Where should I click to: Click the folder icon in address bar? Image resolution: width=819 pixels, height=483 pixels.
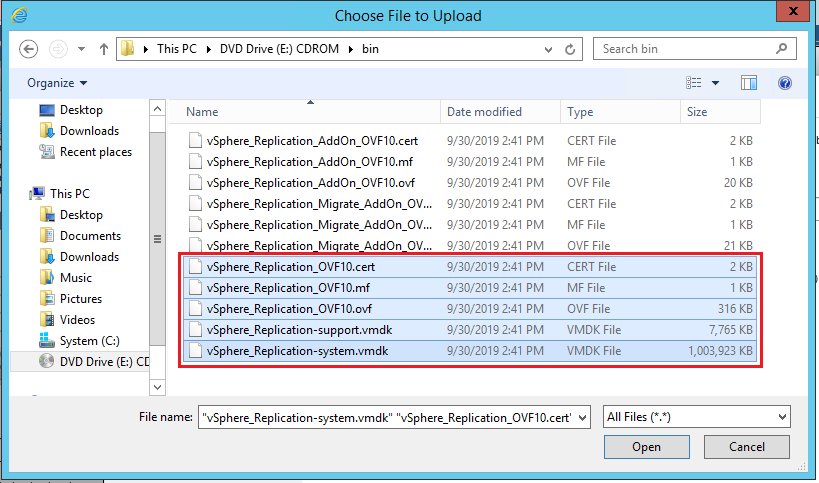point(127,49)
